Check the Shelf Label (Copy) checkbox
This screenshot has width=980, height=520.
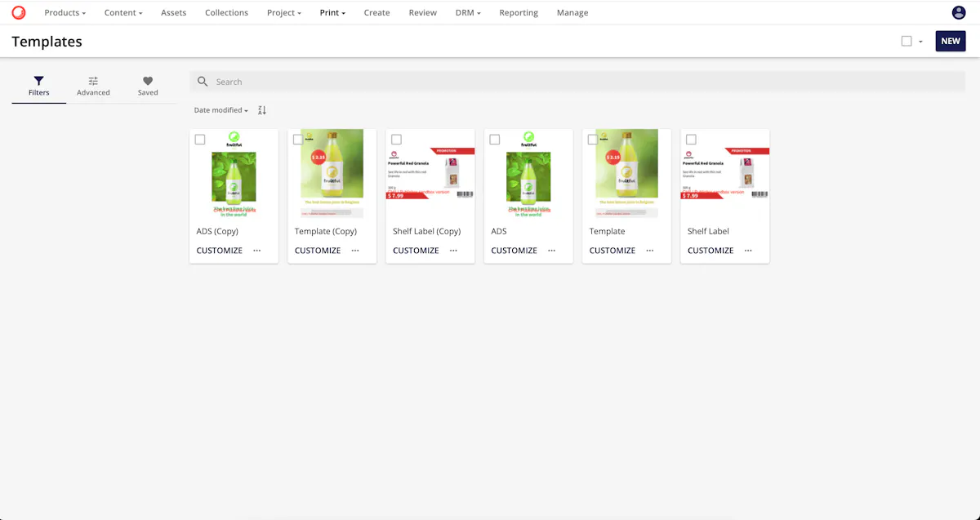(396, 140)
